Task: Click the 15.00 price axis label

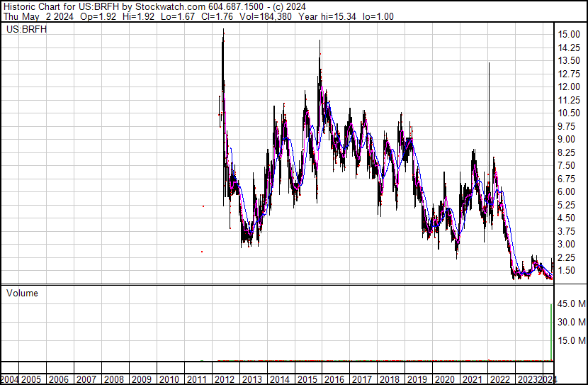Action: 570,34
